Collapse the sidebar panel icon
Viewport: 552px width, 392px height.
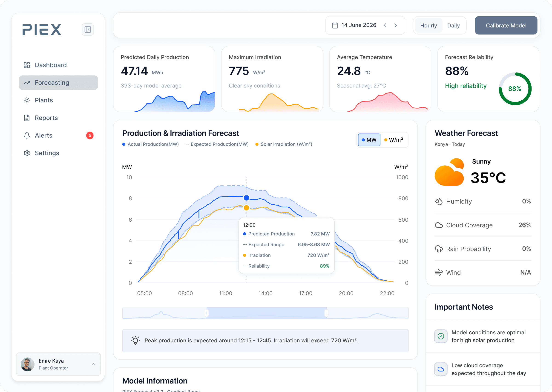tap(88, 30)
